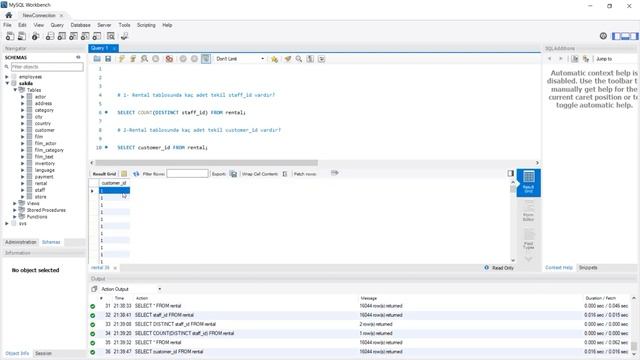Switch to the Administration tab
The width and height of the screenshot is (640, 360).
pyautogui.click(x=21, y=242)
